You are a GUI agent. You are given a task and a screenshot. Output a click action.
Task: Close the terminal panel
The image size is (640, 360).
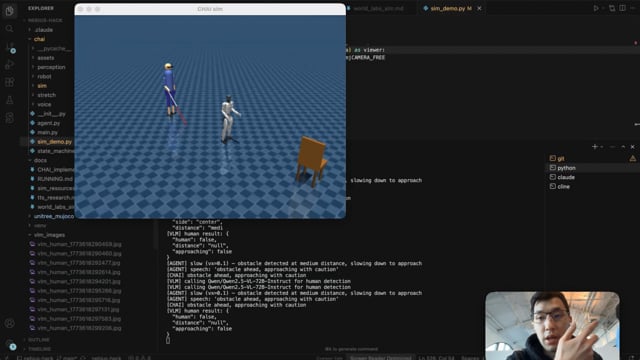click(633, 147)
